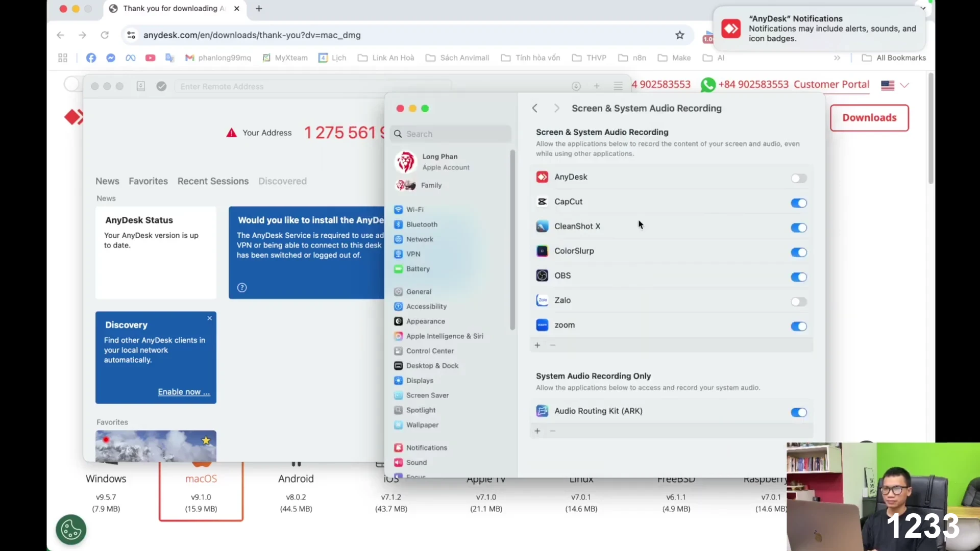Open Bluetooth settings in the sidebar
The height and width of the screenshot is (551, 980).
pos(415,224)
